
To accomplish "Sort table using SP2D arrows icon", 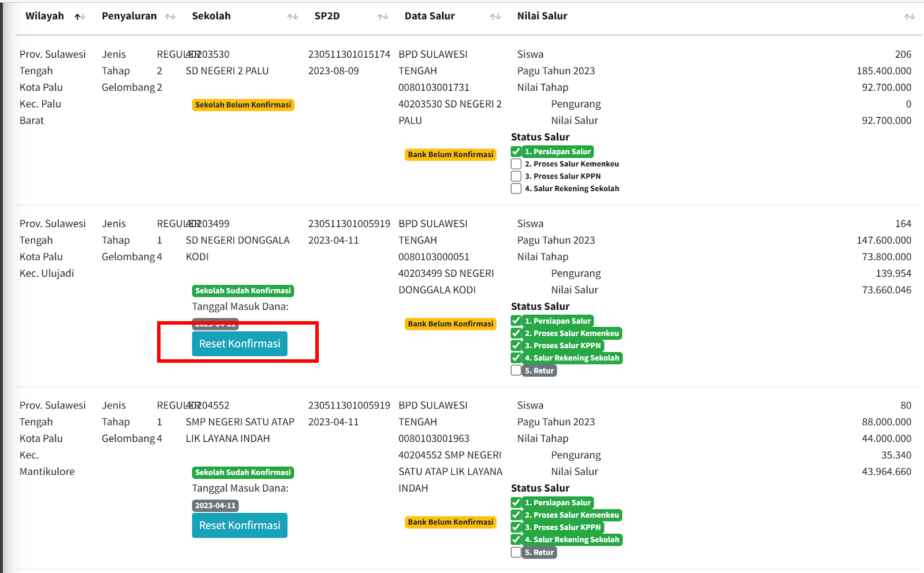I will (383, 17).
